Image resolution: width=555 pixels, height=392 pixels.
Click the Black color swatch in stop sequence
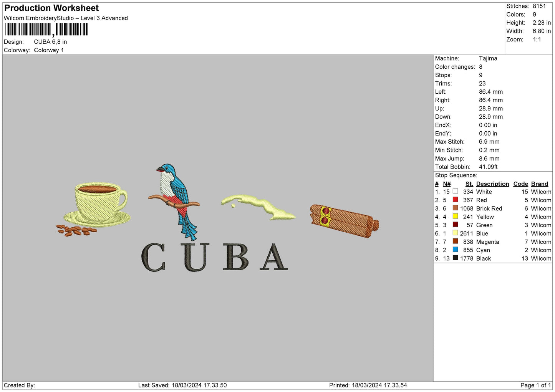[x=455, y=258]
